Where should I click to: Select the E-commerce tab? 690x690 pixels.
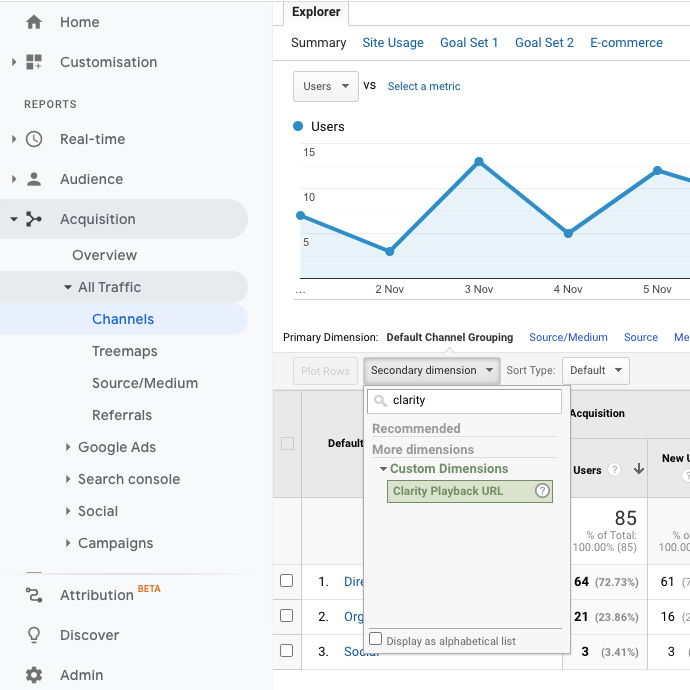626,43
